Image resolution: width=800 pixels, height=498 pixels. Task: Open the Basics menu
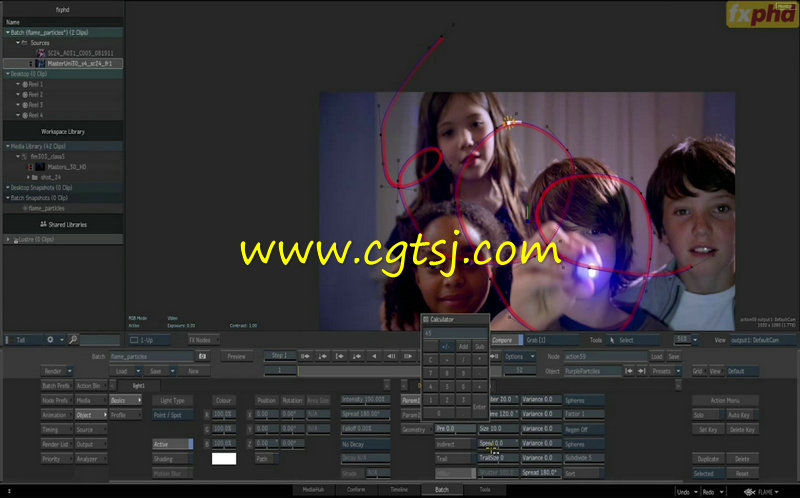(126, 400)
